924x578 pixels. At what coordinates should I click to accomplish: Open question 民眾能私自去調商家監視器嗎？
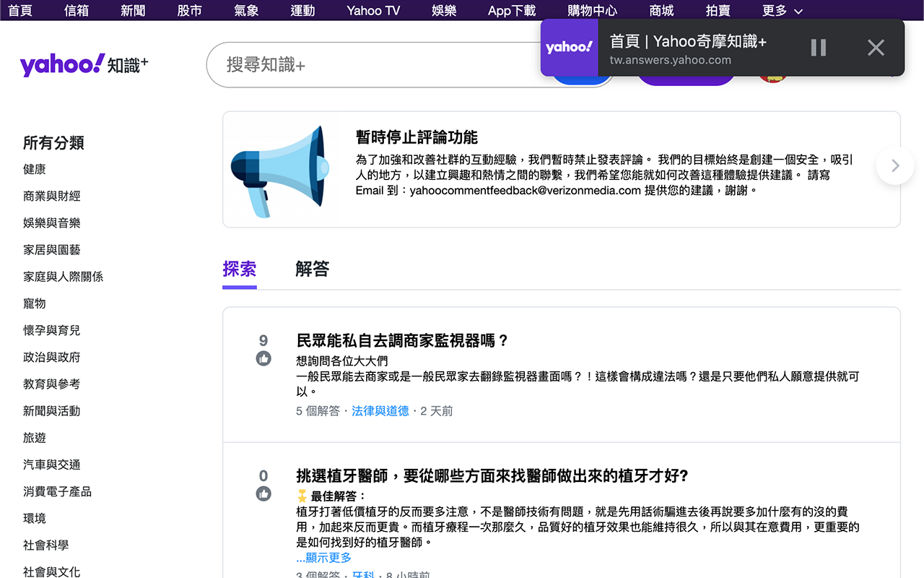tap(403, 341)
